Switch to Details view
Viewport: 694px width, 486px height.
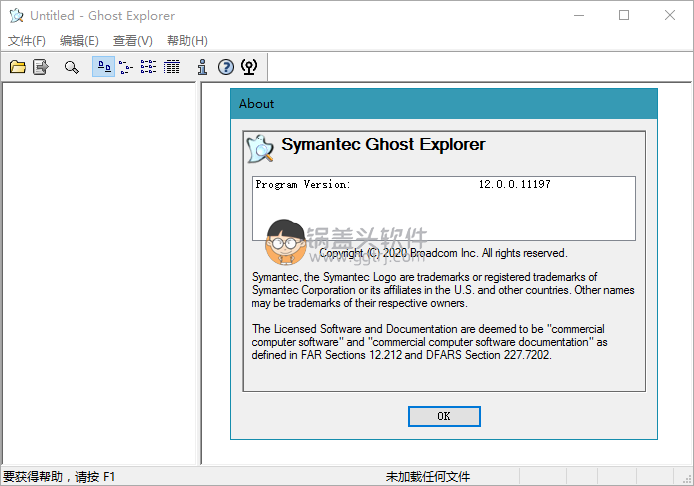(x=172, y=67)
